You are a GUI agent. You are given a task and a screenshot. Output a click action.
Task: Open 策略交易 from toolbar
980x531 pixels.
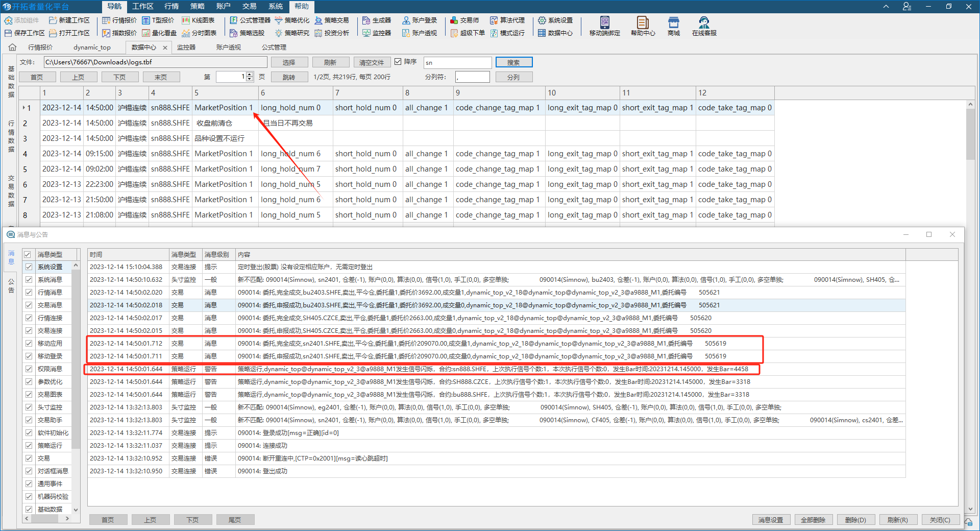(332, 20)
